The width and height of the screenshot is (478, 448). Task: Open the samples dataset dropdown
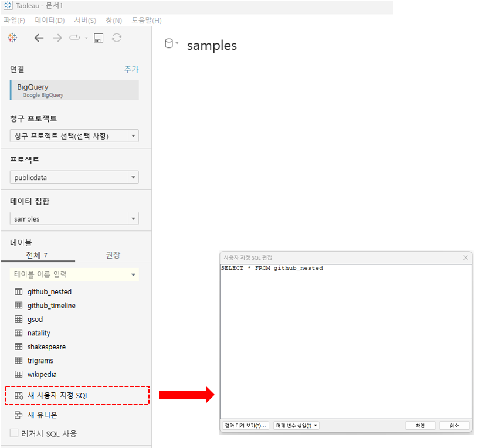74,219
